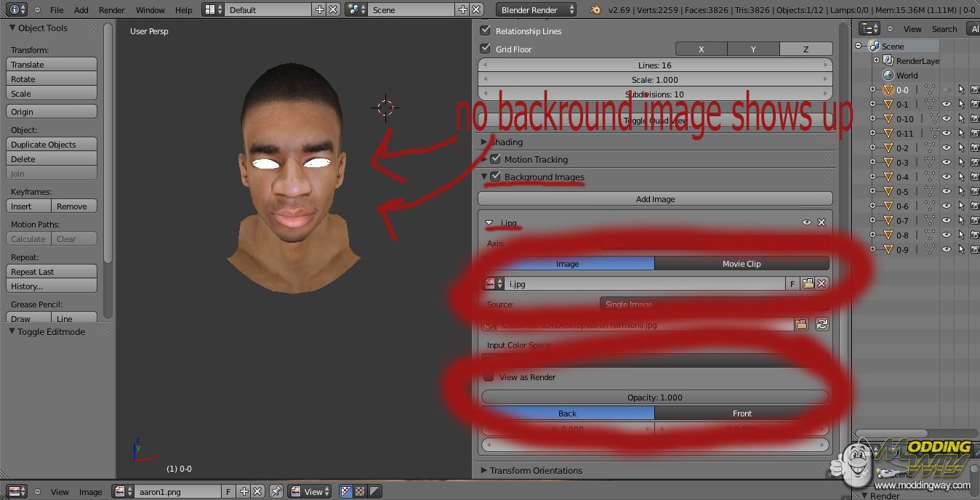Click the Opacity slider
The image size is (980, 500).
655,398
